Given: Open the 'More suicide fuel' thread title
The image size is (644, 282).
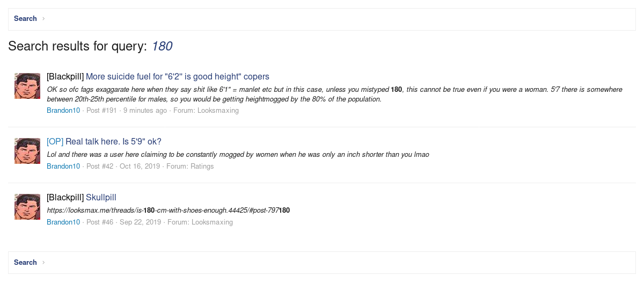Looking at the screenshot, I should [x=177, y=77].
